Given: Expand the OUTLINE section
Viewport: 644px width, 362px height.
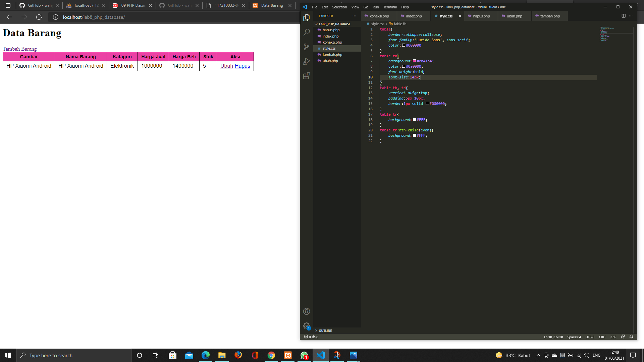Looking at the screenshot, I should pos(324,330).
